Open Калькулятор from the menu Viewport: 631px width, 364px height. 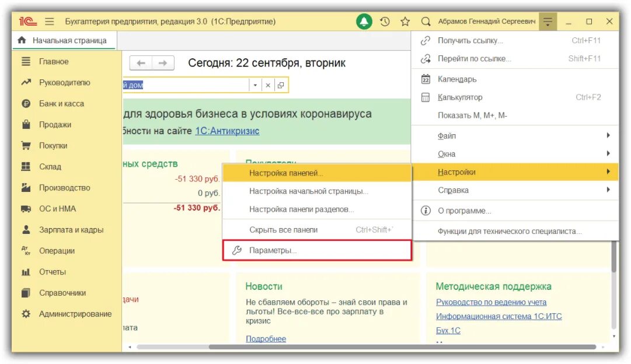[x=515, y=97]
